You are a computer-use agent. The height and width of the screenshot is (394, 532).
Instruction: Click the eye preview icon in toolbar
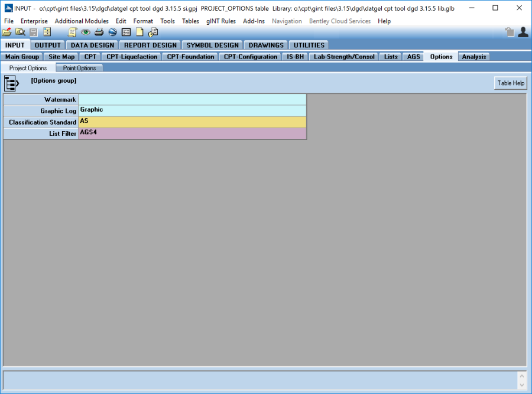86,32
